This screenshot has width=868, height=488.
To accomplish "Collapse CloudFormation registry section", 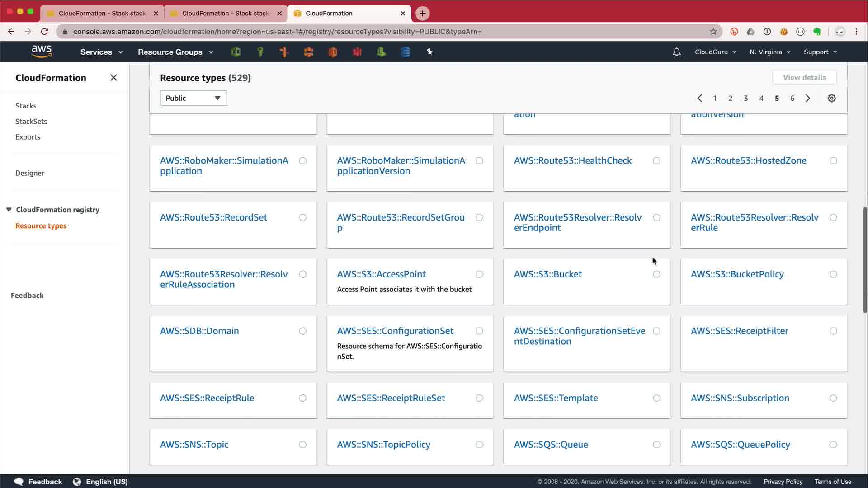I will click(x=9, y=210).
